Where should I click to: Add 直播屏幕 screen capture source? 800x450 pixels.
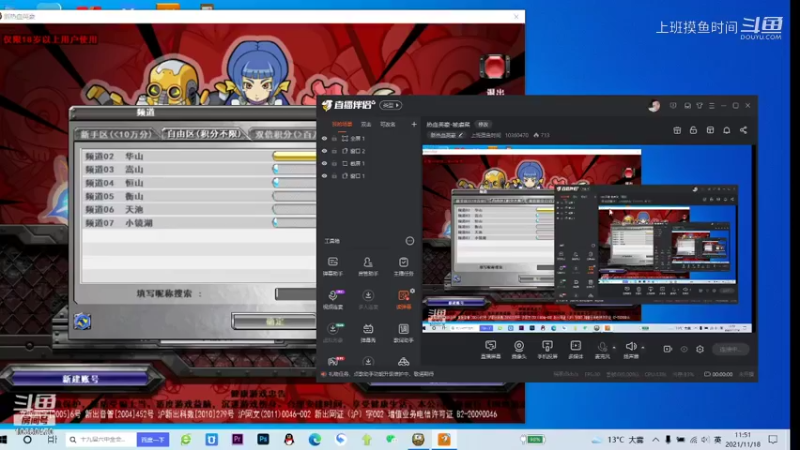coord(490,349)
